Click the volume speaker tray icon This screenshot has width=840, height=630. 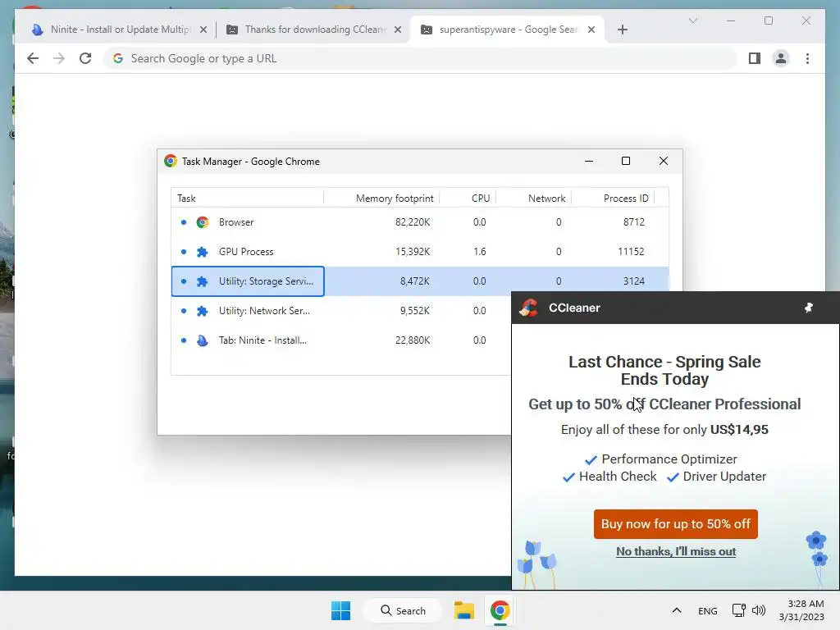759,610
